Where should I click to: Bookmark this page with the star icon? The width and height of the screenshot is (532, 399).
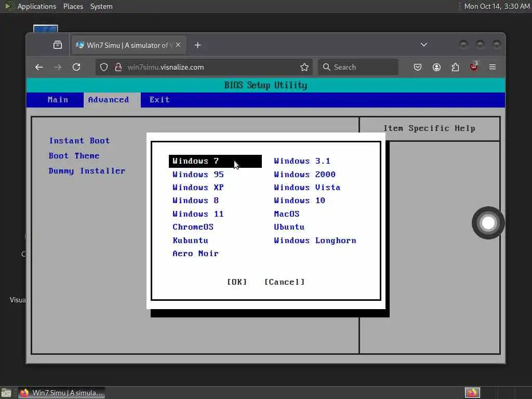click(x=304, y=67)
